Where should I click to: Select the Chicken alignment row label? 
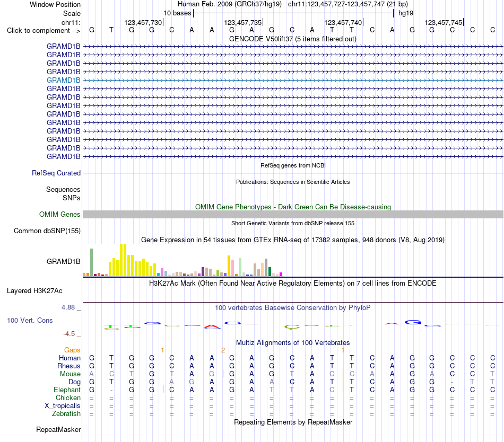[68, 397]
